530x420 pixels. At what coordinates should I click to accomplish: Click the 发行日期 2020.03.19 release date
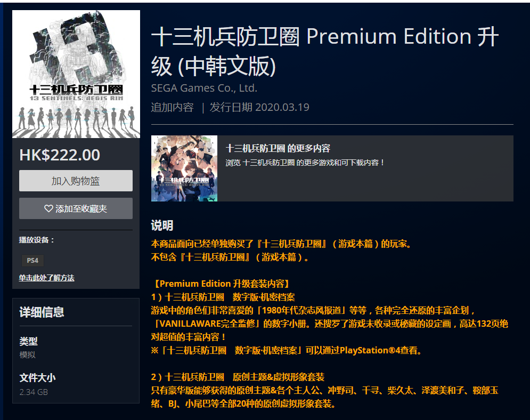click(259, 107)
